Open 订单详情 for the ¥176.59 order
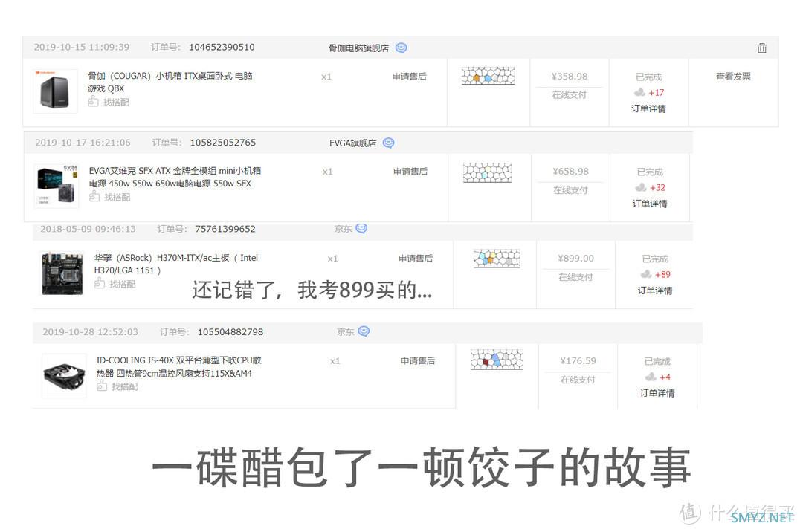This screenshot has width=803, height=532. click(657, 393)
